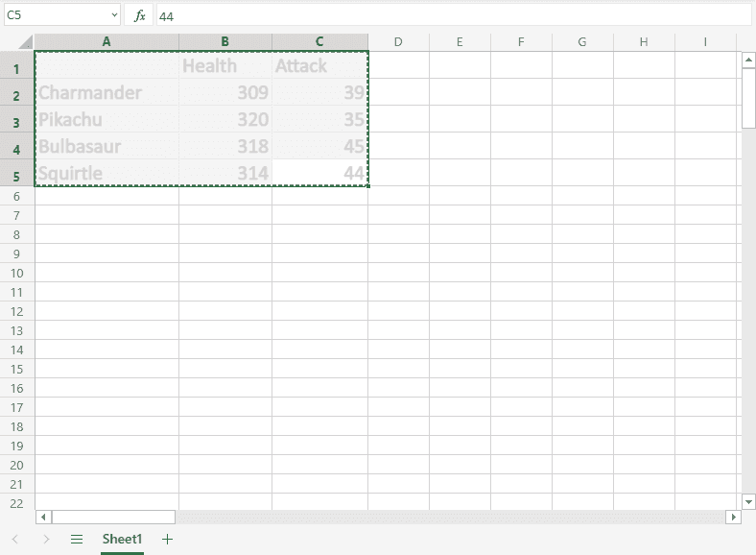Switch to the Sheet1 tab
This screenshot has width=756, height=555.
(122, 539)
